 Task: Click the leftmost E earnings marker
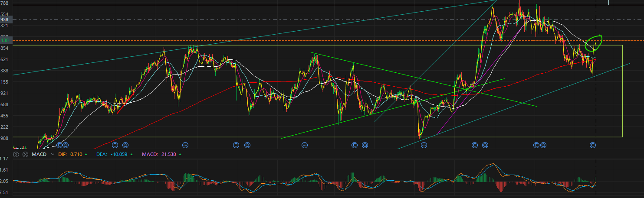[60, 145]
